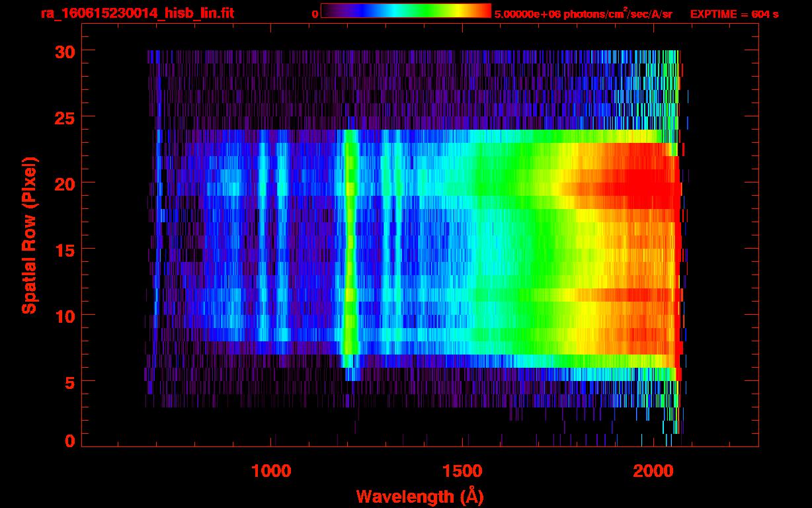Click the rainbow color scale bar
812x508 pixels.
405,11
